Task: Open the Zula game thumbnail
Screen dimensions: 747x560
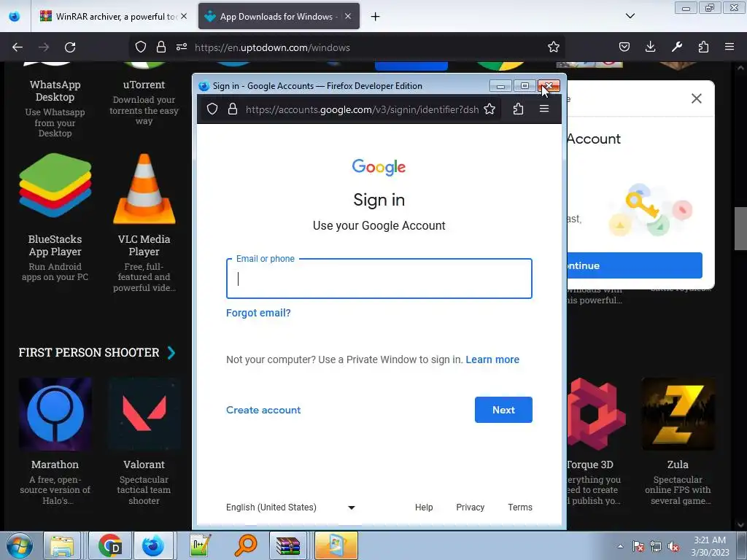Action: (678, 414)
